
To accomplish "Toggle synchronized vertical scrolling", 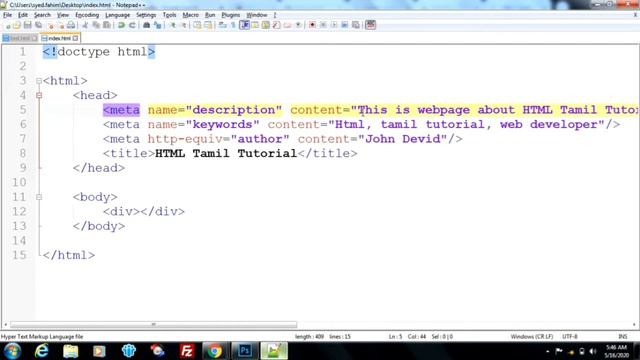I will tap(198, 25).
